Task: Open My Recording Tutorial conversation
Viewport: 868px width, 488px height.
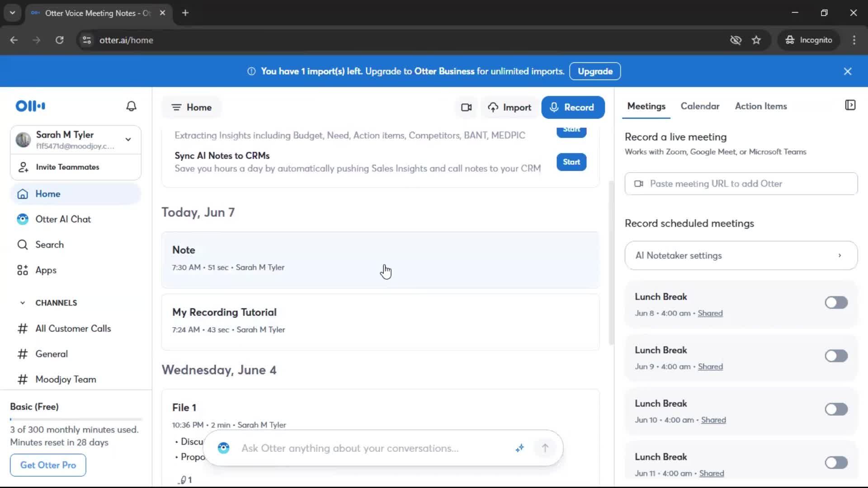Action: 380,322
